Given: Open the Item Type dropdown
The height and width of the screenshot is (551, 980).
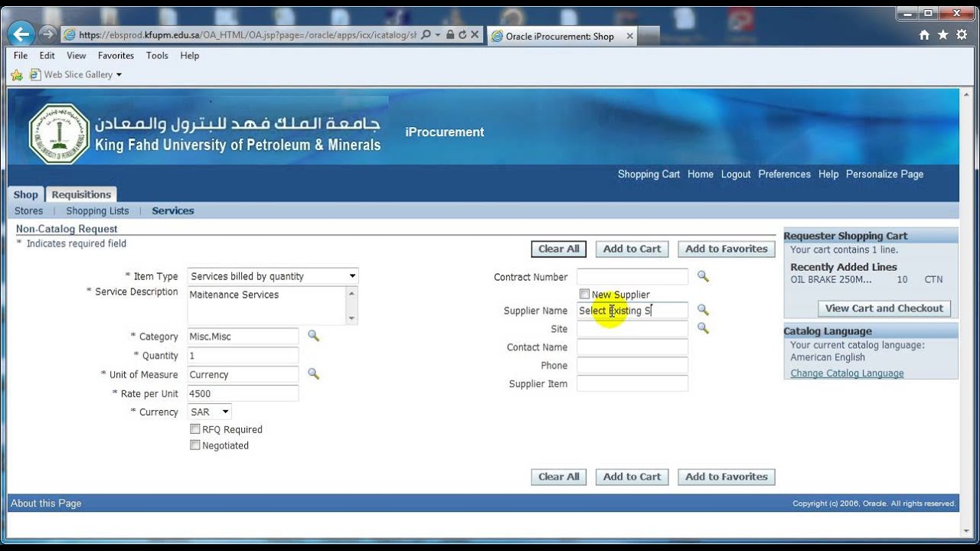Looking at the screenshot, I should [273, 276].
